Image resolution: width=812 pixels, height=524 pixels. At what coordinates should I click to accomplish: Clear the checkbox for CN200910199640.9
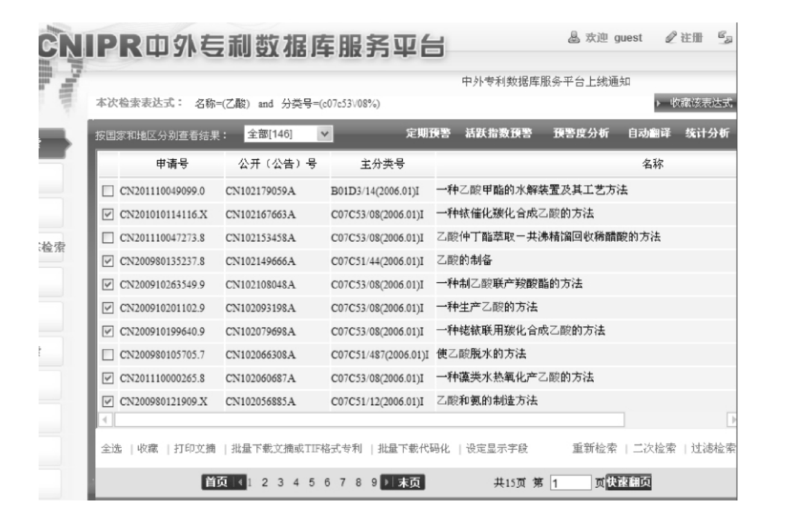pyautogui.click(x=108, y=330)
